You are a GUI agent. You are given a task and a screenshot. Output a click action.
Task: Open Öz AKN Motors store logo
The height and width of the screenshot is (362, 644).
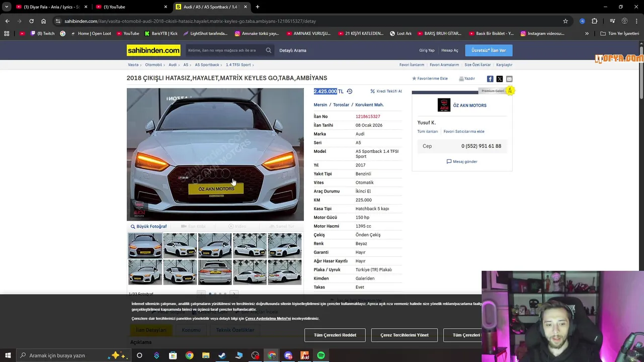pyautogui.click(x=444, y=105)
